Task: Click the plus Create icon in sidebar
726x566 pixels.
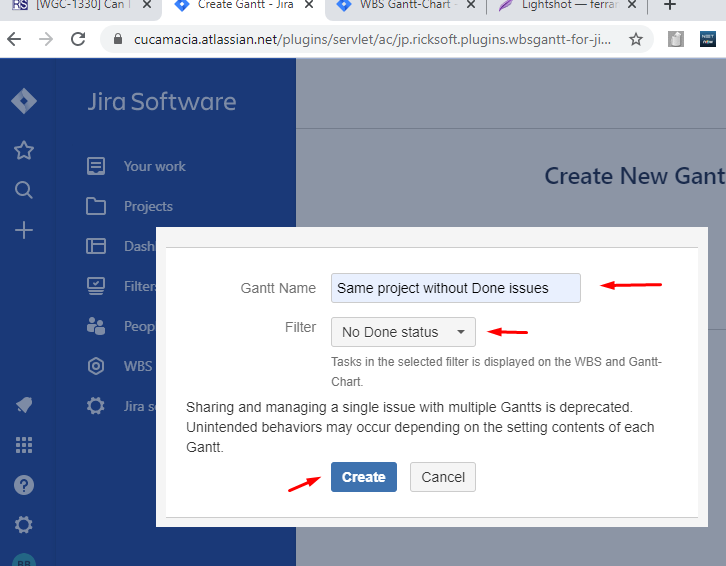Action: pos(24,230)
